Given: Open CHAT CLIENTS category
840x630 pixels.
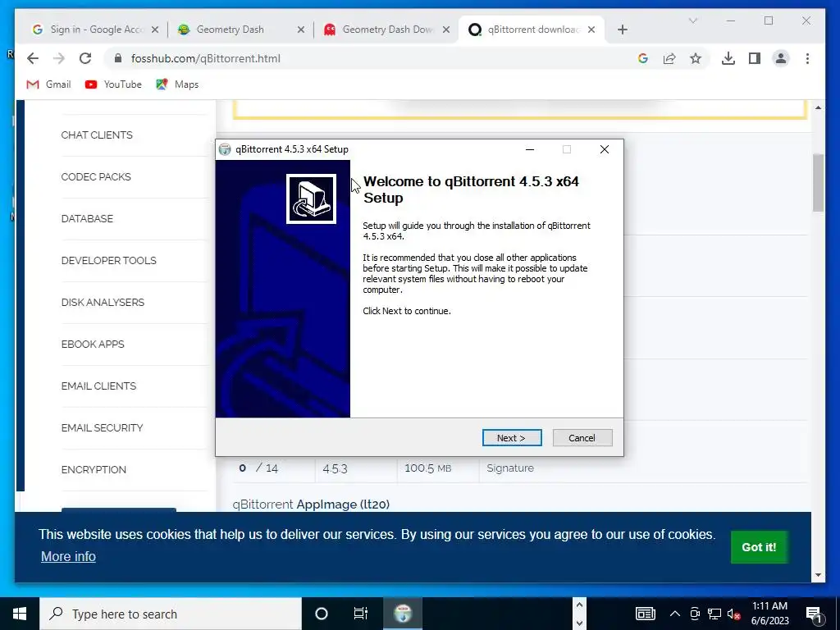Looking at the screenshot, I should pos(97,135).
